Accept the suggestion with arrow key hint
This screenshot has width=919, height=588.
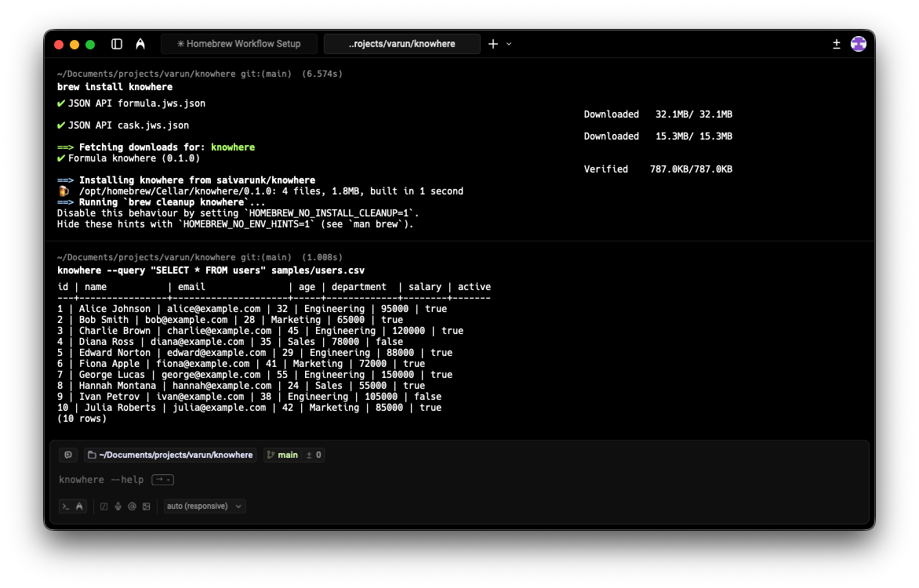point(162,480)
